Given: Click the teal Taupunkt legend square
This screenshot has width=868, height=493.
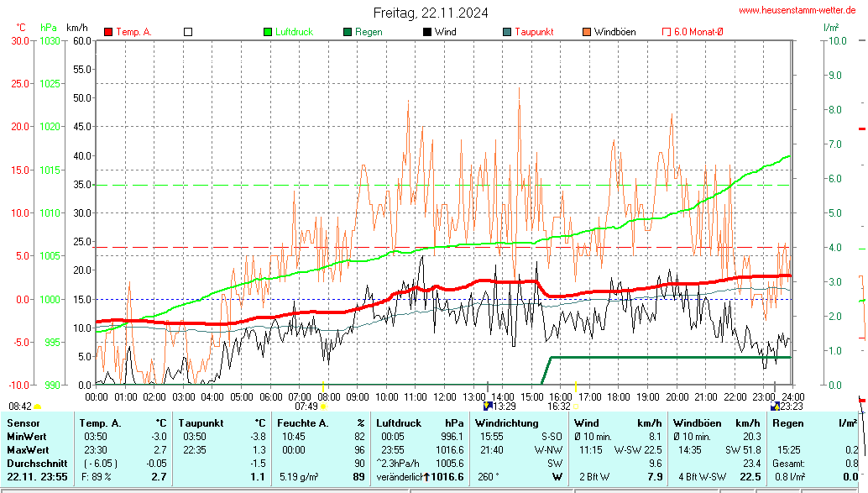Looking at the screenshot, I should [507, 32].
